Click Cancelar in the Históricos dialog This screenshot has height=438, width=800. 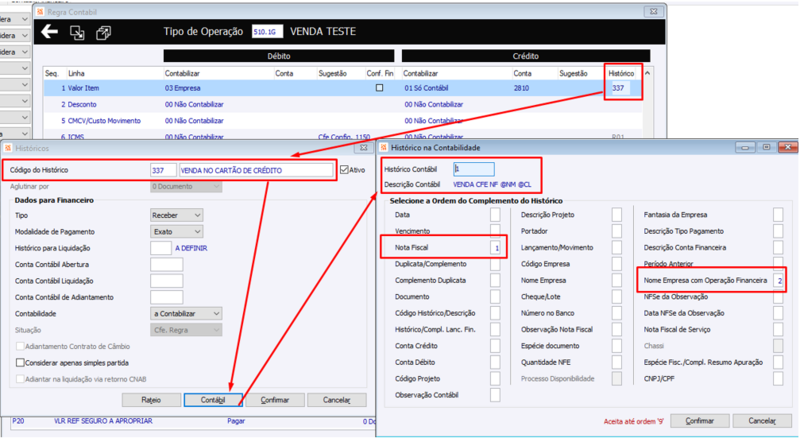[337, 400]
